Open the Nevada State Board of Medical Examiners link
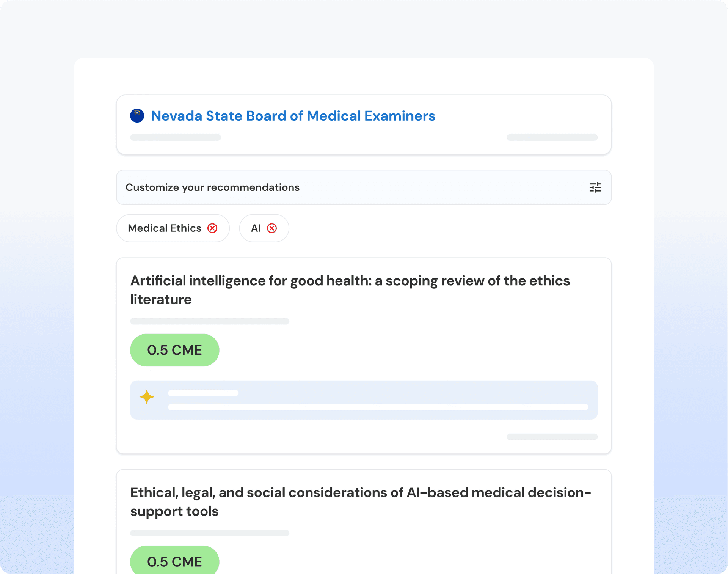This screenshot has width=728, height=574. coord(293,116)
